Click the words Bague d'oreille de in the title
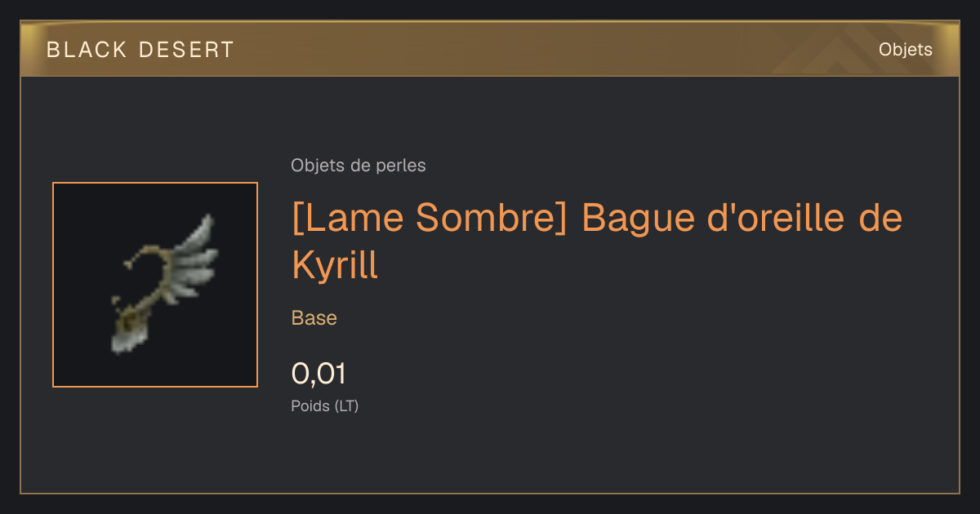Screen dimensions: 980x514 click(742, 218)
